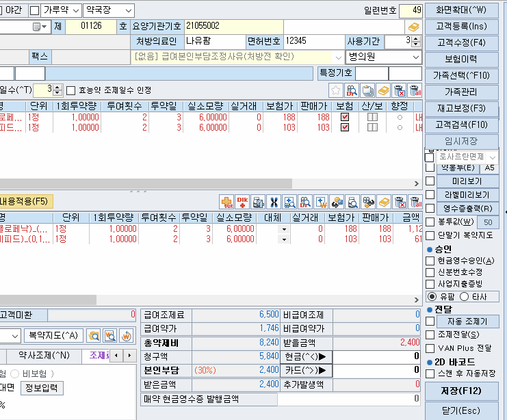The width and height of the screenshot is (507, 420).
Task: Click the won refresh icon beside 복약지도
Action: (126, 336)
